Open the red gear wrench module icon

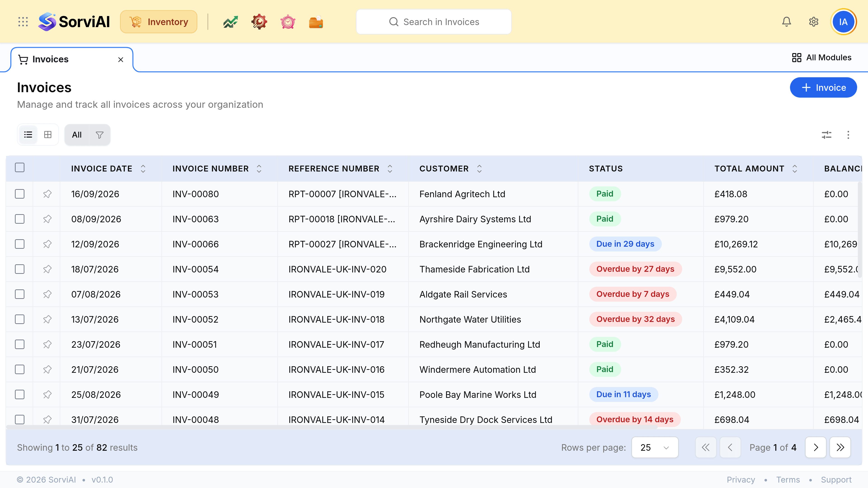pyautogui.click(x=259, y=22)
